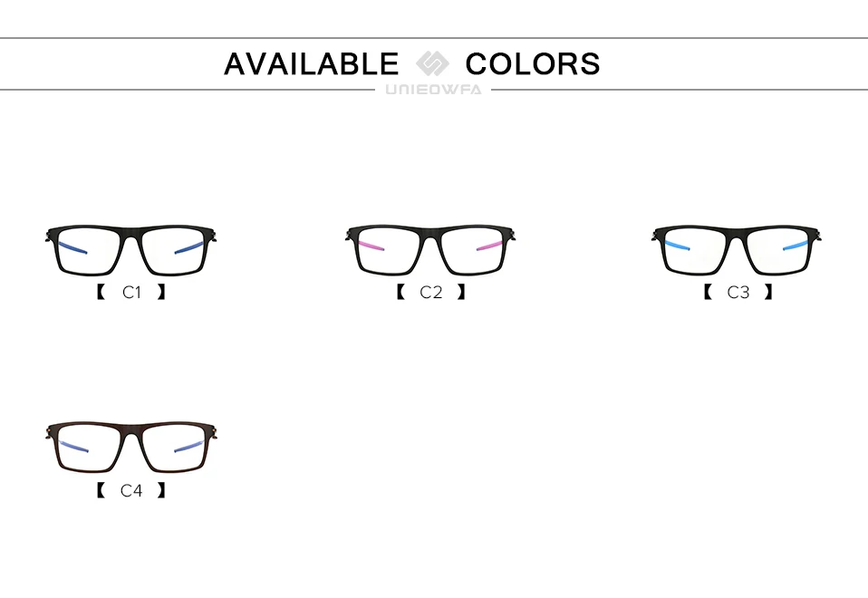868x598 pixels.
Task: Click the AVAILABLE heading word
Action: 311,63
